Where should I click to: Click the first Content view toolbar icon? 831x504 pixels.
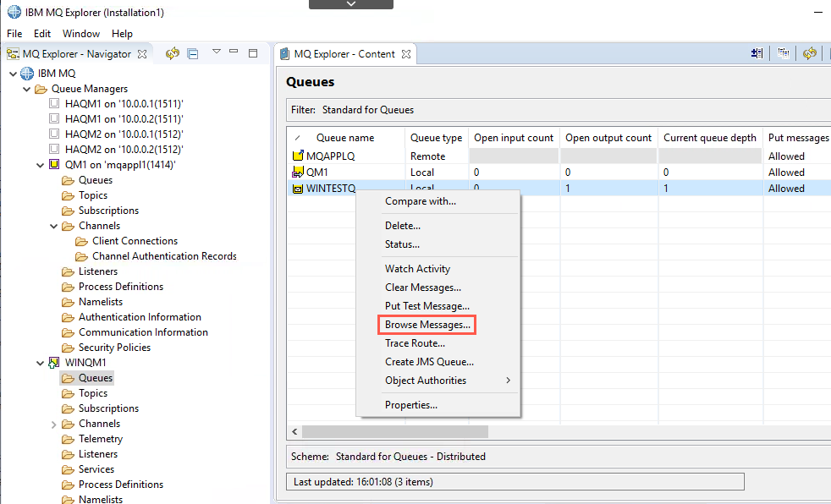(757, 53)
